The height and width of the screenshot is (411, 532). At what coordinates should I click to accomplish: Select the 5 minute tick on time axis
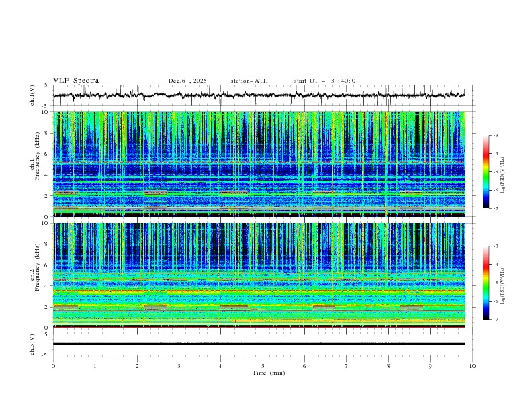[x=263, y=366]
